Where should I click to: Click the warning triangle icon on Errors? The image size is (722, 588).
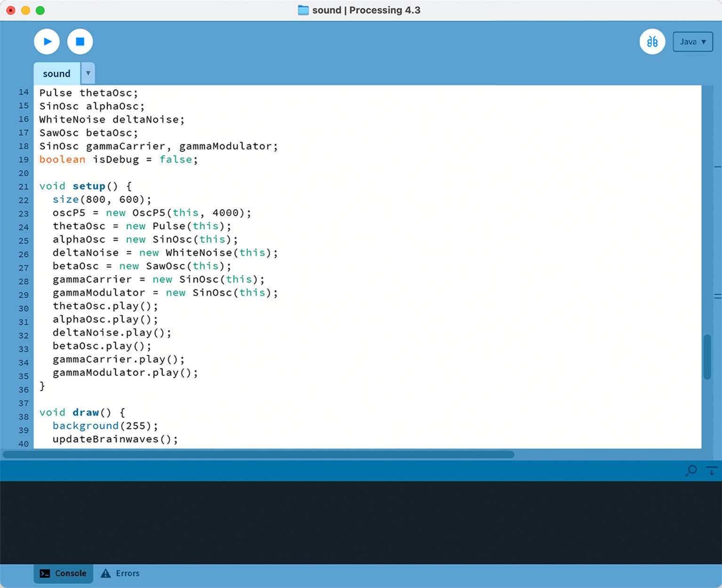point(106,573)
